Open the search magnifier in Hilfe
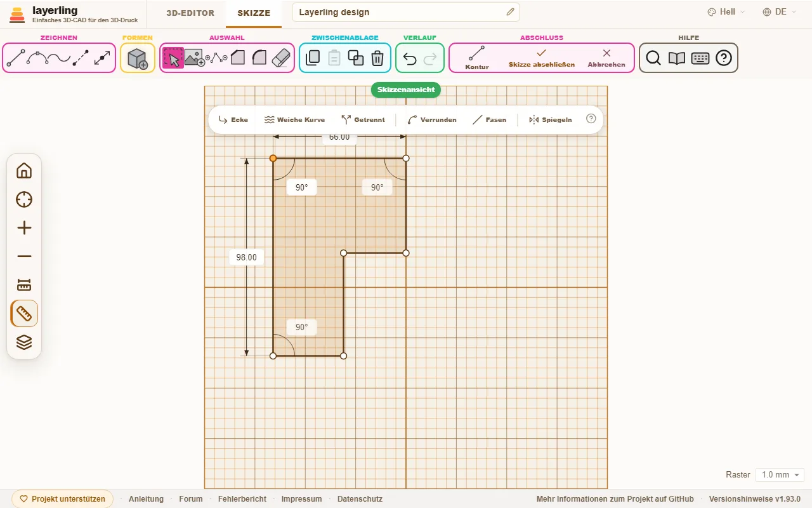812x508 pixels. pyautogui.click(x=653, y=58)
